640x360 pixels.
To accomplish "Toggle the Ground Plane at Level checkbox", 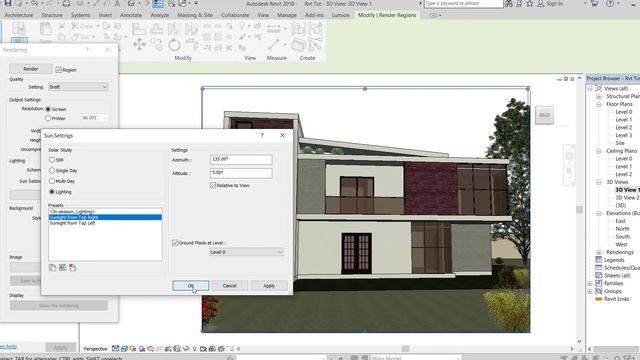I will [175, 243].
